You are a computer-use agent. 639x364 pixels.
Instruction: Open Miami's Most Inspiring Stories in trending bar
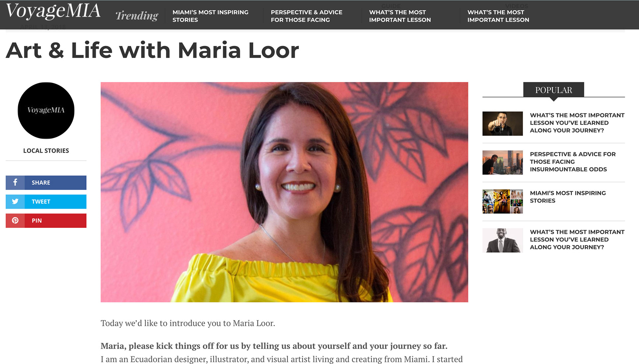(x=210, y=16)
